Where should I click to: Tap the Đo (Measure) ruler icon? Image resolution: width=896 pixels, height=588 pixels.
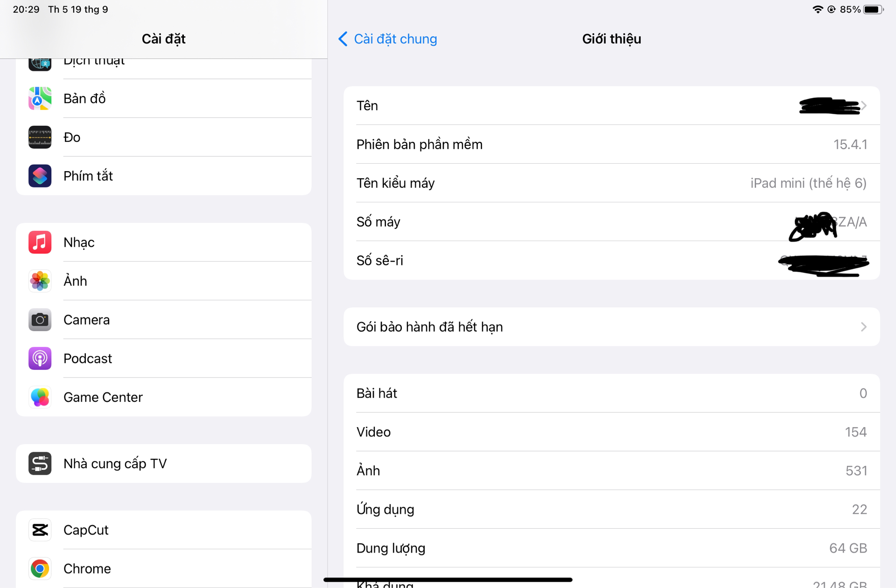point(40,137)
